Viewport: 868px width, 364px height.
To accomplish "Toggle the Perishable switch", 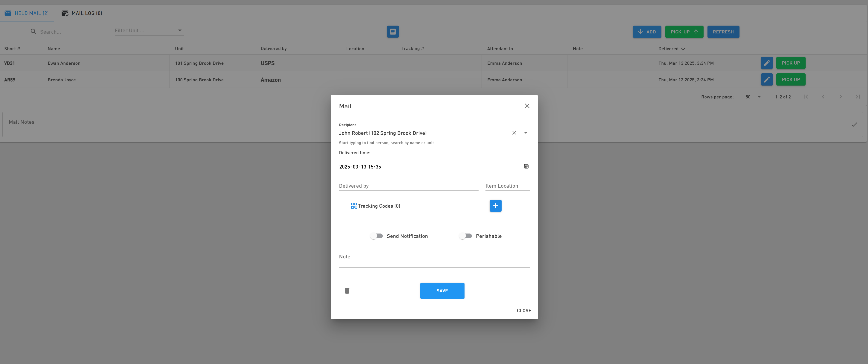I will [x=465, y=236].
